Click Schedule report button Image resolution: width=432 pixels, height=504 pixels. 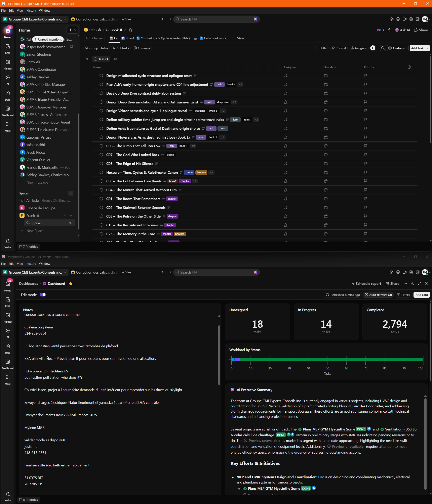pos(366,283)
